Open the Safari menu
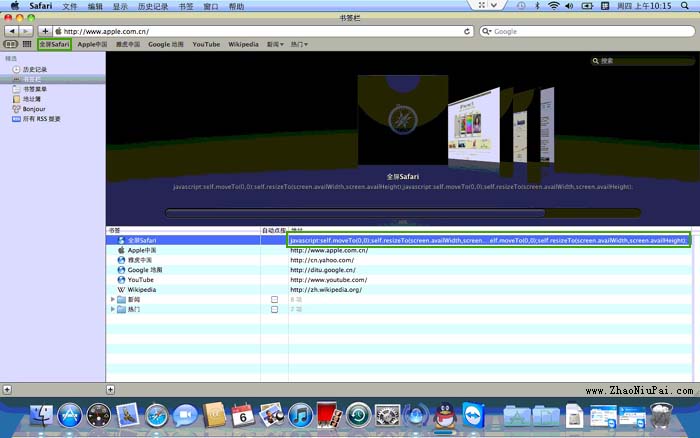Image resolution: width=700 pixels, height=438 pixels. [41, 6]
